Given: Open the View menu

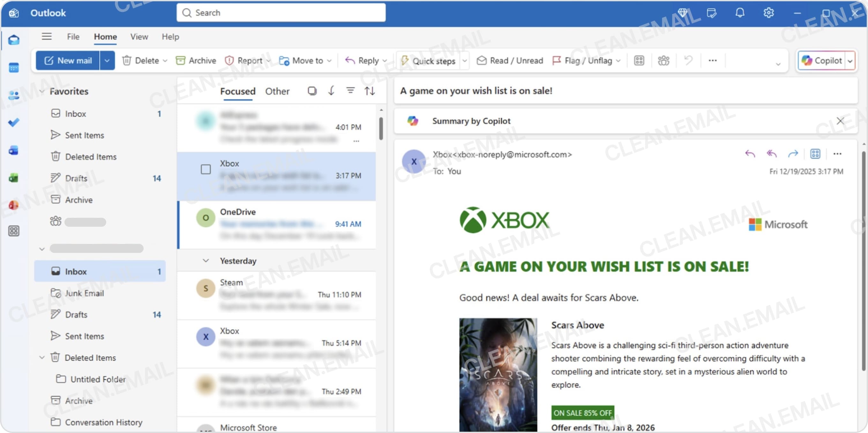Looking at the screenshot, I should (139, 36).
